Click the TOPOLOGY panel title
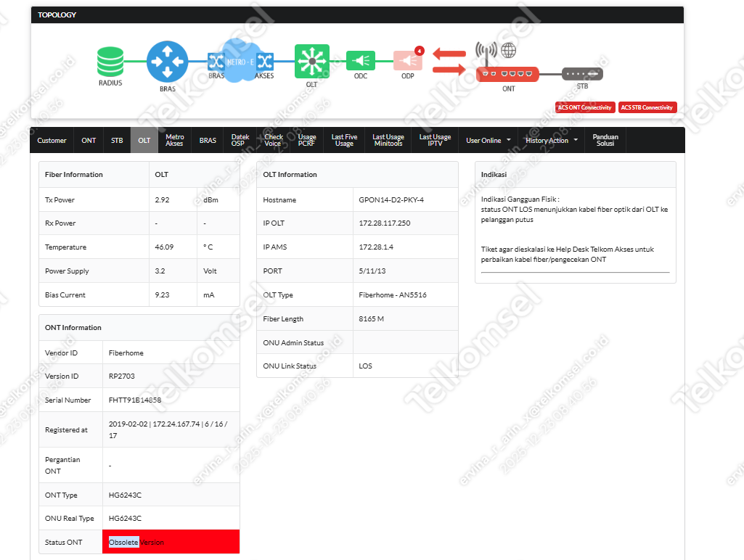 point(57,15)
